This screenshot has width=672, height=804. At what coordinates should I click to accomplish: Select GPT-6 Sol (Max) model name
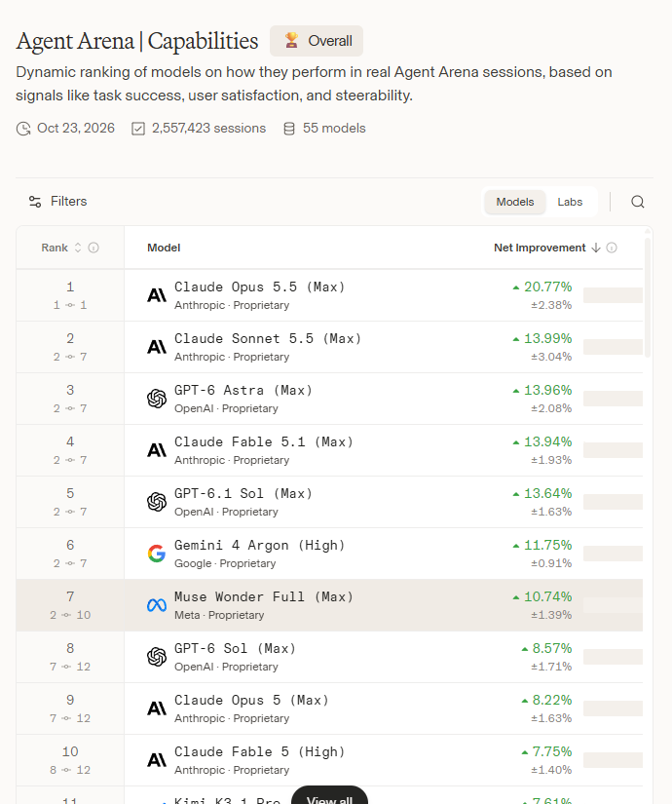click(x=235, y=649)
